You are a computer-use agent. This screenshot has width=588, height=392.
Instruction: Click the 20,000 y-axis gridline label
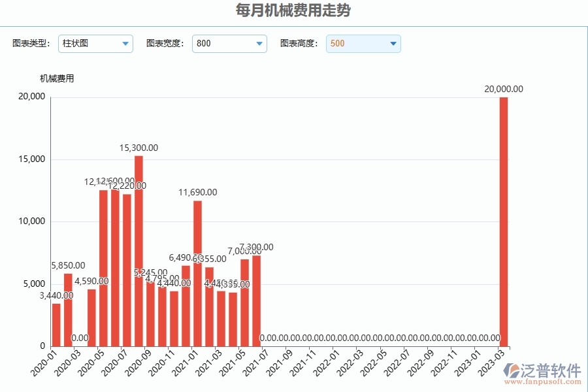(x=33, y=95)
